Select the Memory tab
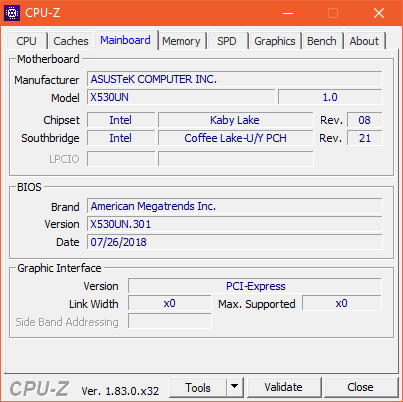The image size is (403, 402). pyautogui.click(x=181, y=41)
